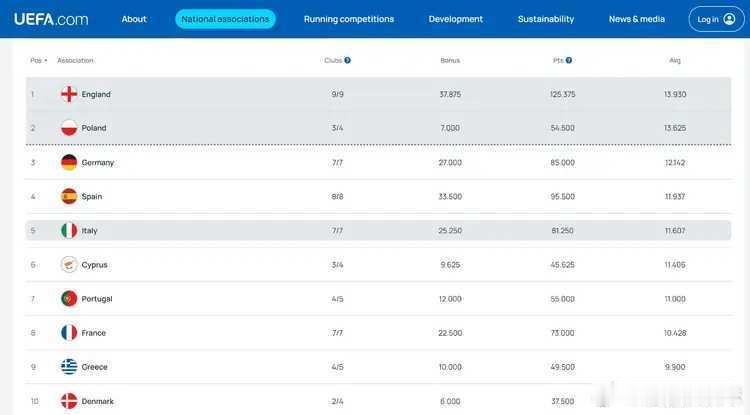Click Denmark's points value 37.500
This screenshot has width=750, height=415.
tap(562, 401)
